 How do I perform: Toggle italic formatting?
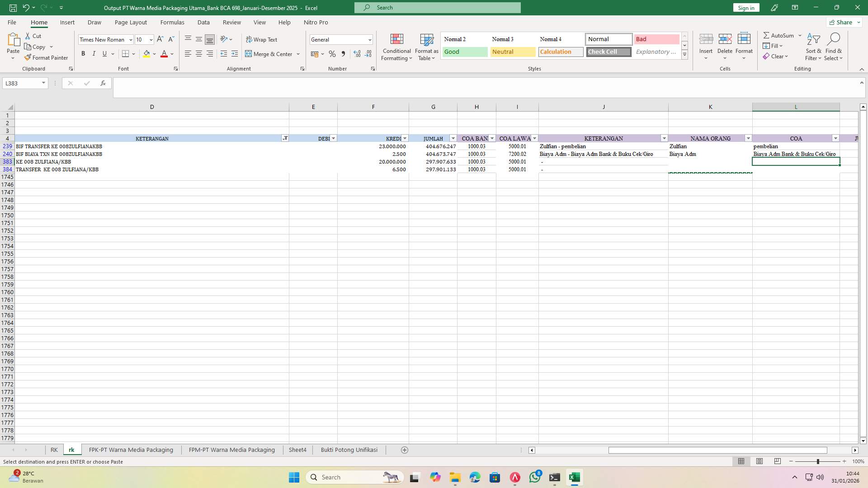tap(94, 53)
